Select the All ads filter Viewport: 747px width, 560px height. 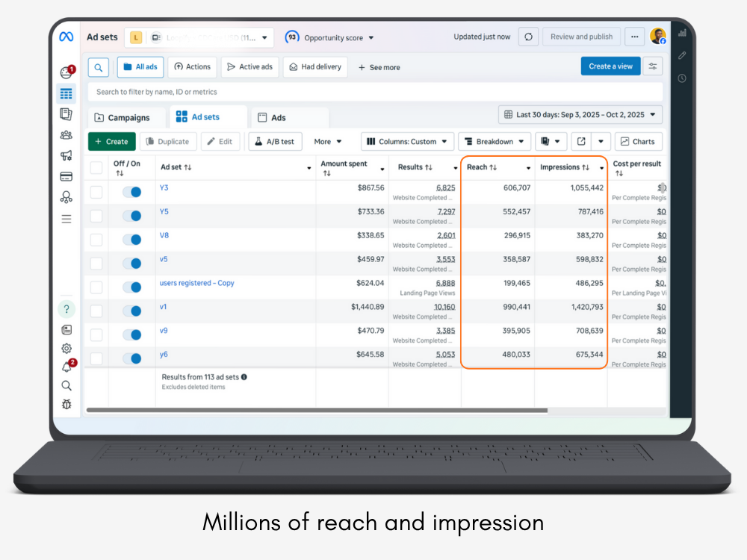tap(140, 67)
